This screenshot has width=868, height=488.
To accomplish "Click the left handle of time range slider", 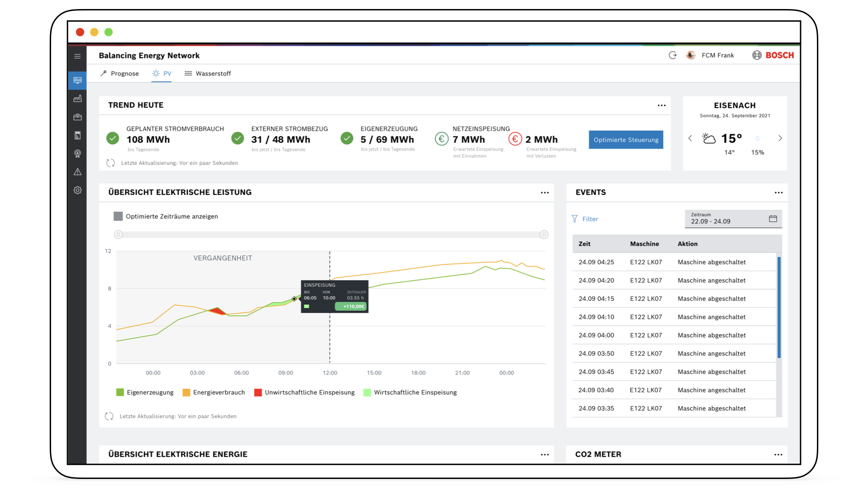I will tap(118, 234).
